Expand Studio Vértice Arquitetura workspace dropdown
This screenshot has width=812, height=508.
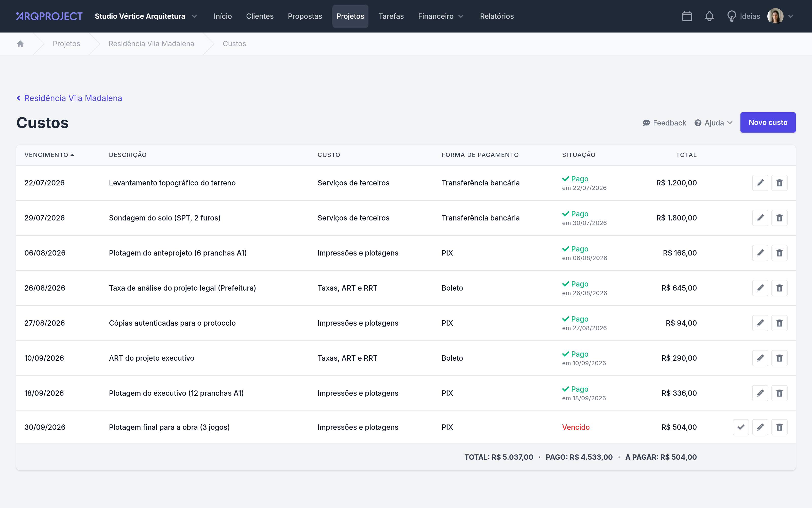(x=146, y=16)
